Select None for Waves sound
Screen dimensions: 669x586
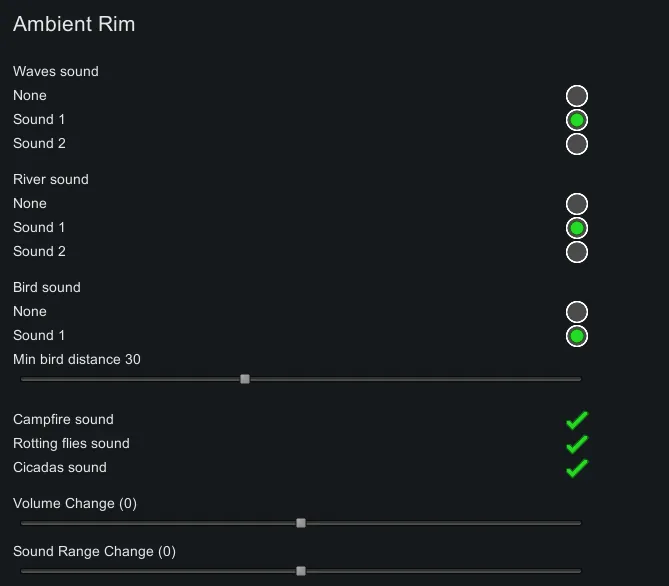tap(577, 96)
